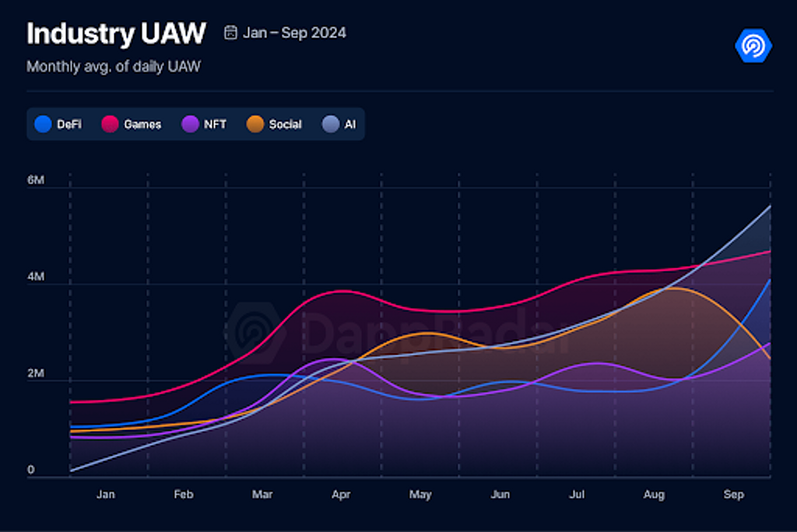Toggle the AI series in legend
Screen dimensions: 797x532
pos(339,124)
